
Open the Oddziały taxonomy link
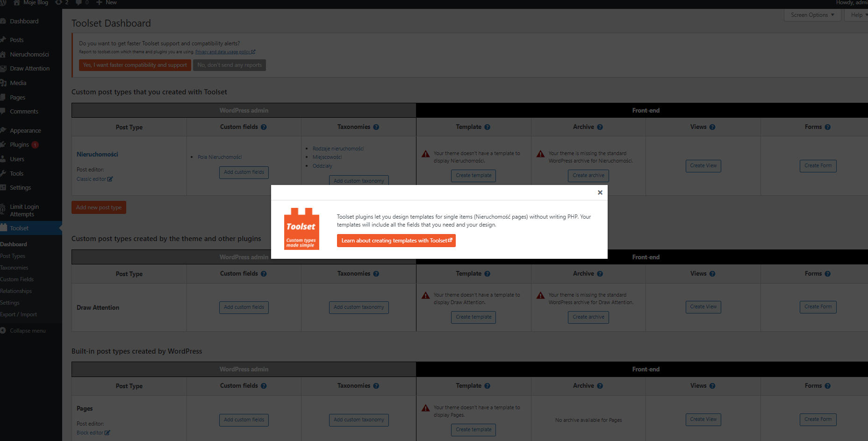pos(323,166)
